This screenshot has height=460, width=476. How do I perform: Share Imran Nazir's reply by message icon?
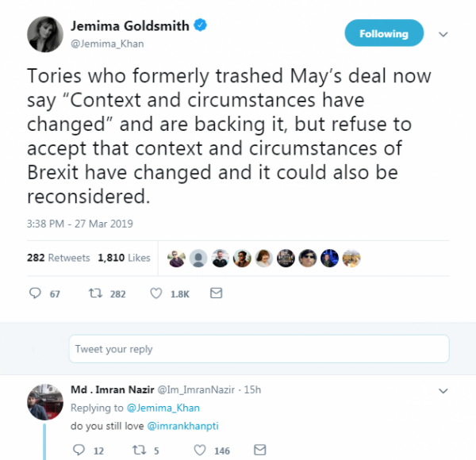(259, 450)
